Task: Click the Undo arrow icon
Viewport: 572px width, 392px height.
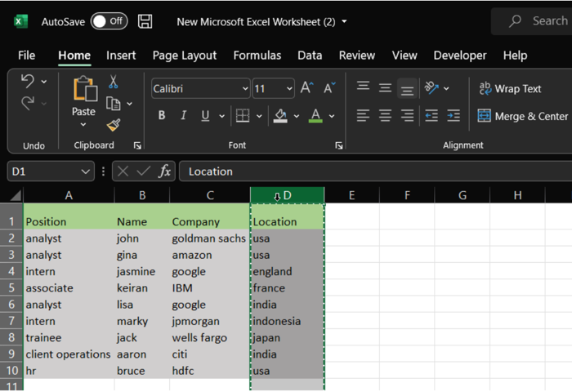Action: pyautogui.click(x=28, y=82)
